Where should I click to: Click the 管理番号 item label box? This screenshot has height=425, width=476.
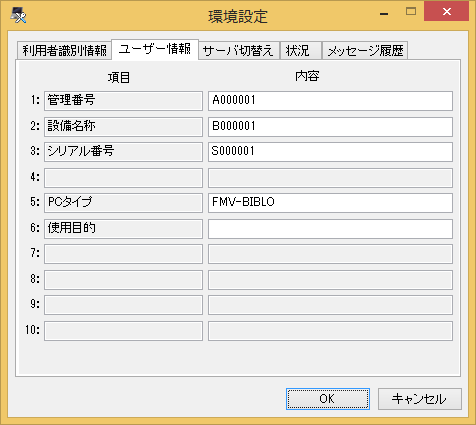[x=123, y=101]
